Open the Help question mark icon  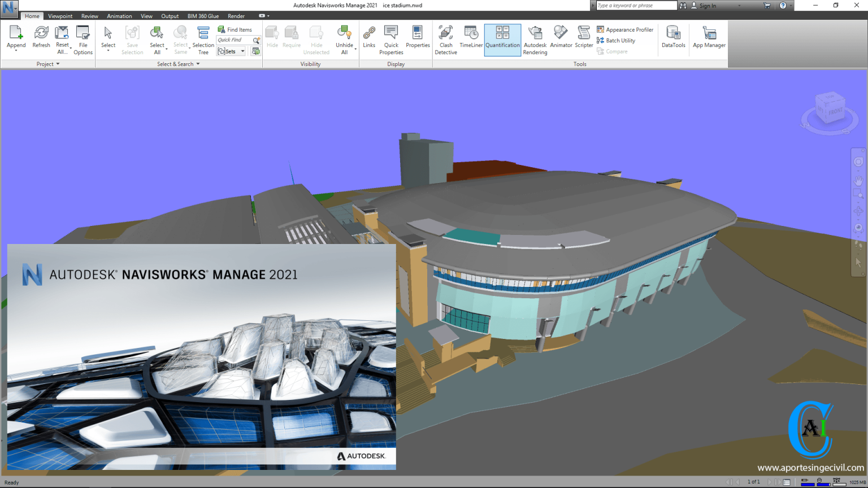[783, 6]
